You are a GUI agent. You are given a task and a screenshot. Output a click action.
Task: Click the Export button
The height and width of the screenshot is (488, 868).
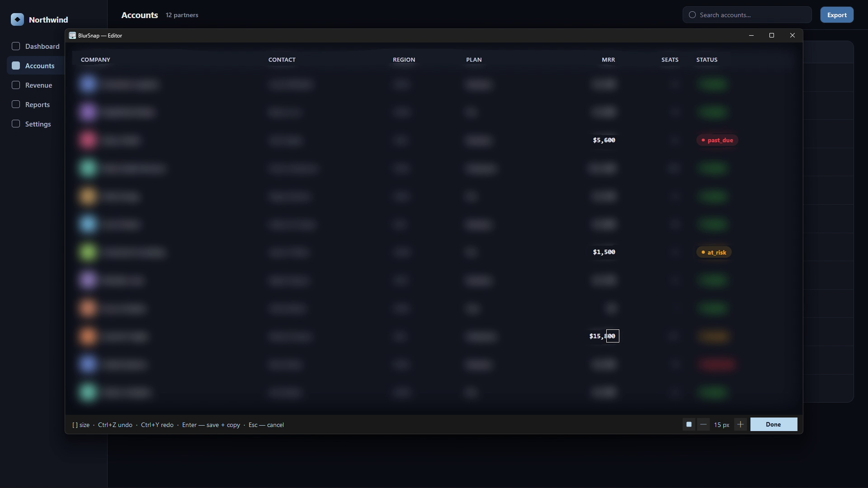pos(837,15)
